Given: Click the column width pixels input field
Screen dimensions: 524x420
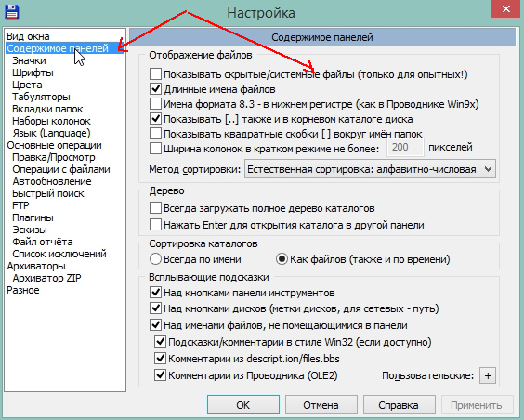Looking at the screenshot, I should (x=405, y=148).
